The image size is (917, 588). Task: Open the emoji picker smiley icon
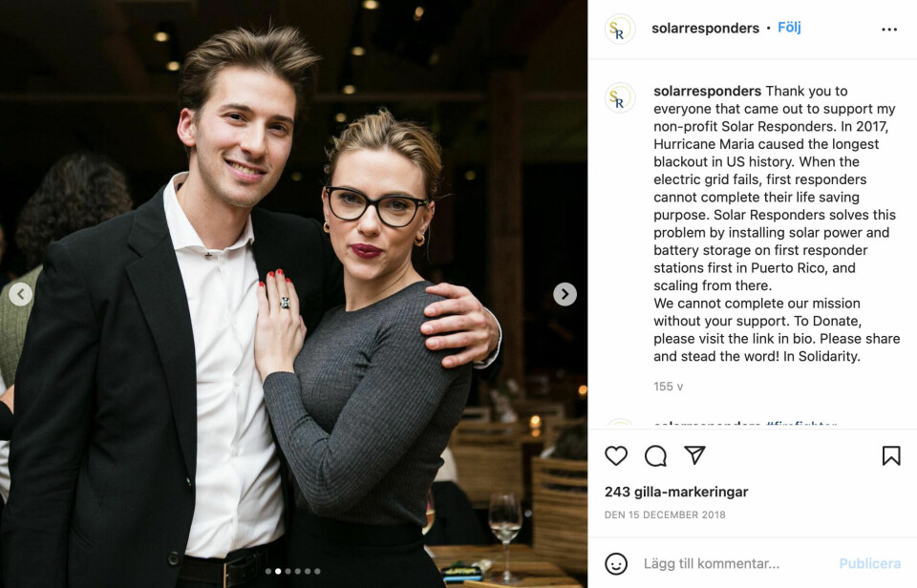616,564
